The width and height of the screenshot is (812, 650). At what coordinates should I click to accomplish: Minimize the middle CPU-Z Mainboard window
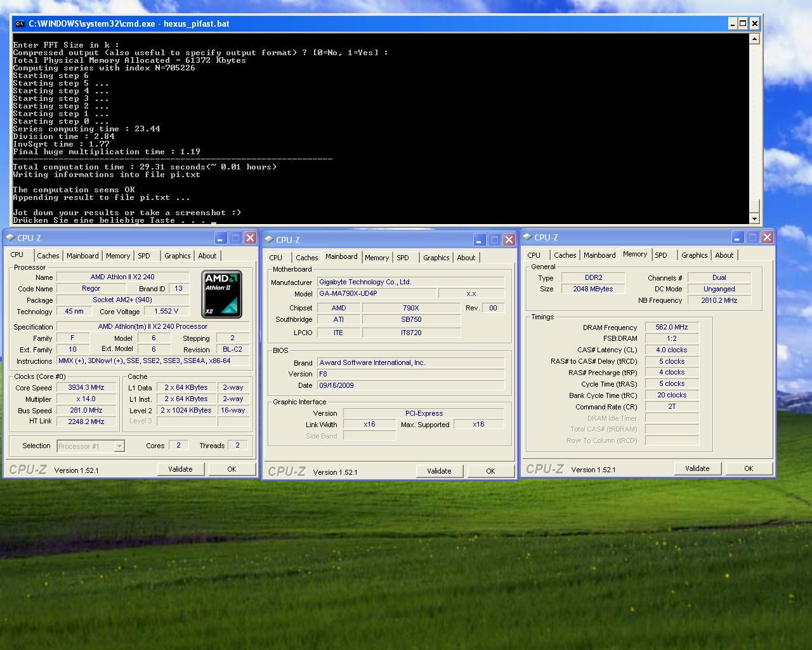[480, 240]
